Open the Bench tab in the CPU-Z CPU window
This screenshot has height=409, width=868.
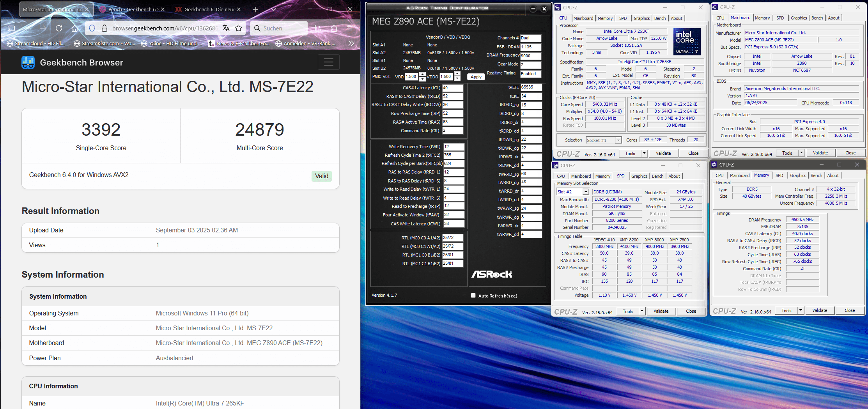point(660,18)
